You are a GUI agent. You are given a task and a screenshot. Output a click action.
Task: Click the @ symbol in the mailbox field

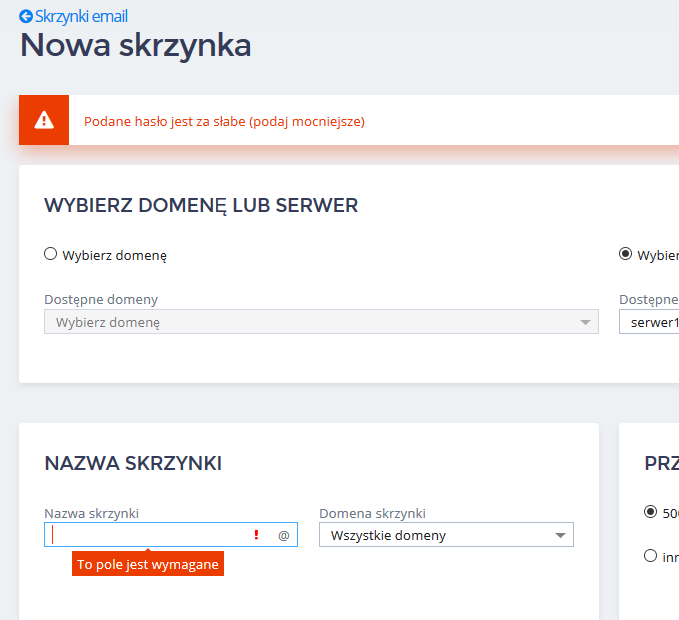(x=284, y=536)
